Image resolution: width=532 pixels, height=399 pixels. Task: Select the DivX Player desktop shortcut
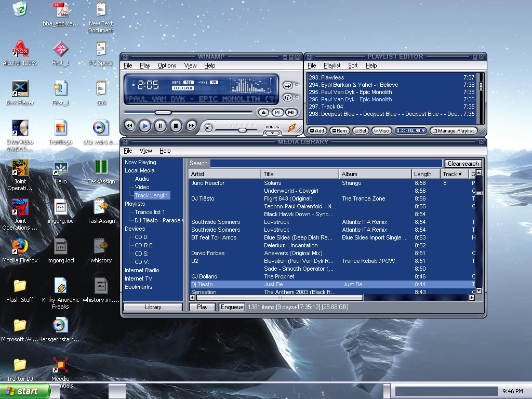[20, 92]
